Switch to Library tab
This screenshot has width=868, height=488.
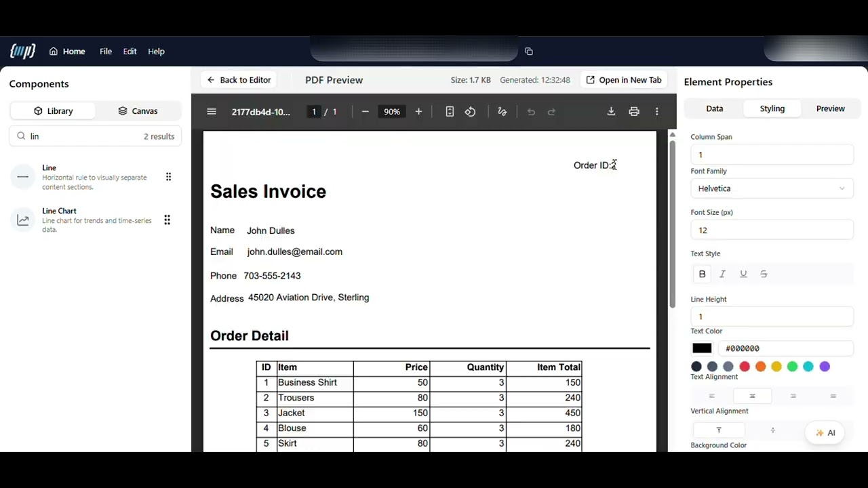pyautogui.click(x=53, y=110)
